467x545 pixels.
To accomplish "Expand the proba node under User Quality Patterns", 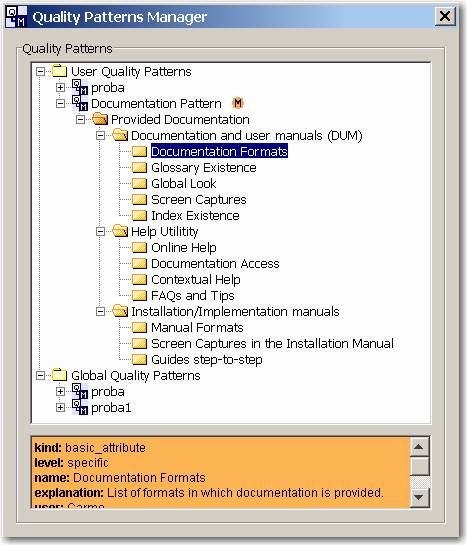I will pyautogui.click(x=60, y=88).
